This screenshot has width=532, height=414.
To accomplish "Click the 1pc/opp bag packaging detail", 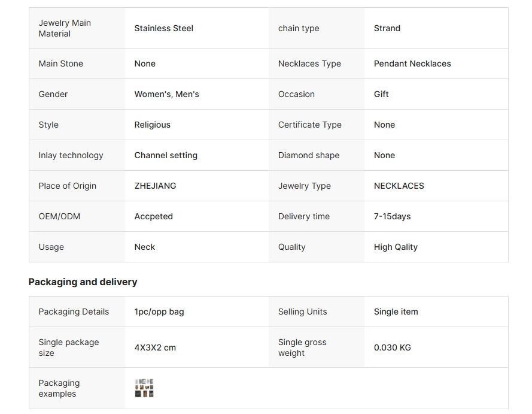I will (x=159, y=312).
